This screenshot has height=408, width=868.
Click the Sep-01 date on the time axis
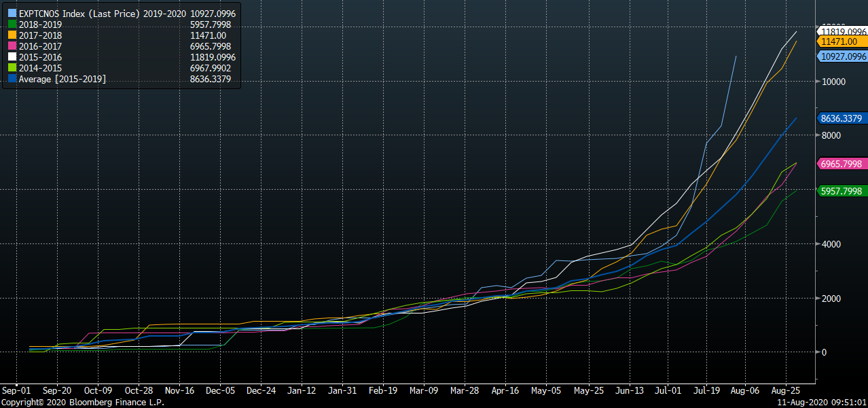click(16, 391)
